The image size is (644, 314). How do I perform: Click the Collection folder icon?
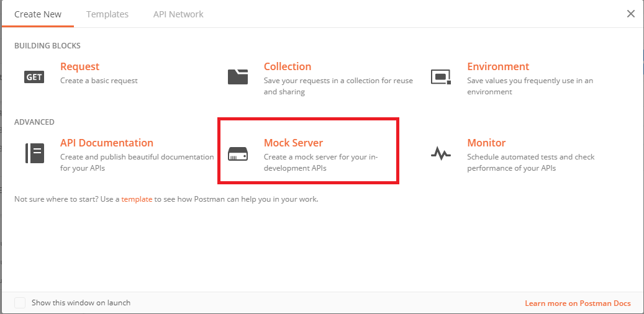tap(238, 77)
